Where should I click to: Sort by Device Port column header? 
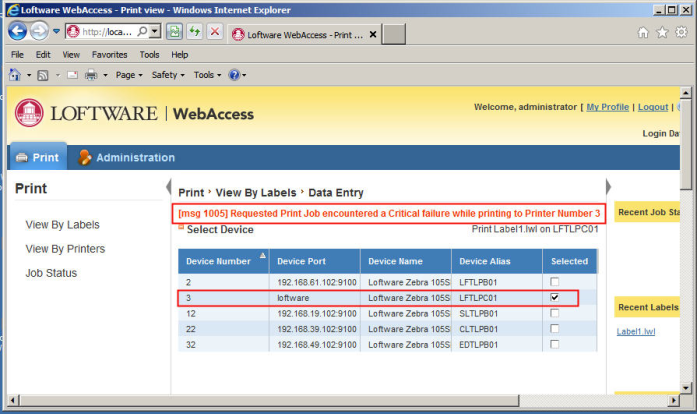pyautogui.click(x=315, y=261)
